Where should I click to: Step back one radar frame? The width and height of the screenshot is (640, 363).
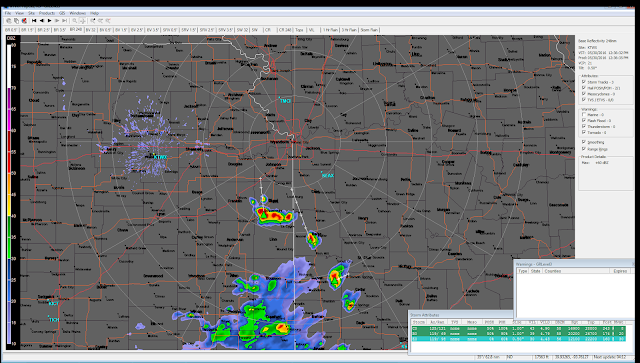[42, 20]
